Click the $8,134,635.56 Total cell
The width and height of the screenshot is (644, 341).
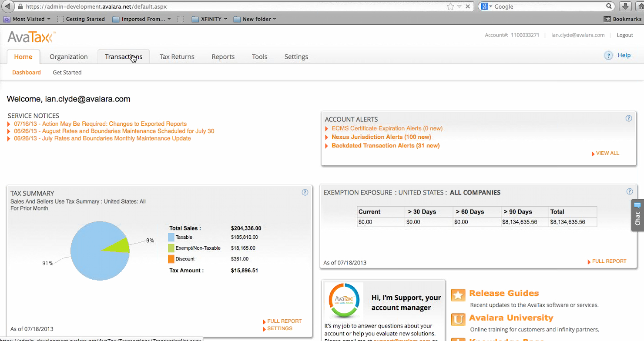click(x=573, y=222)
